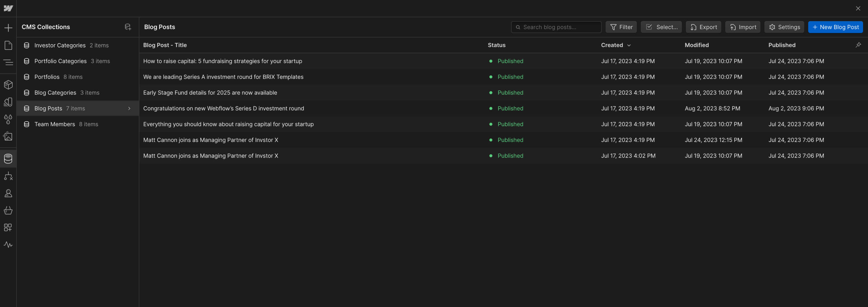
Task: Open the Created column sort dropdown
Action: 629,45
